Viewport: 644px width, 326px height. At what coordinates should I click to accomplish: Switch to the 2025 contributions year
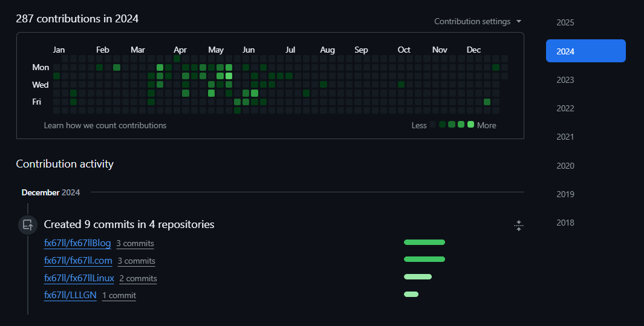click(565, 22)
